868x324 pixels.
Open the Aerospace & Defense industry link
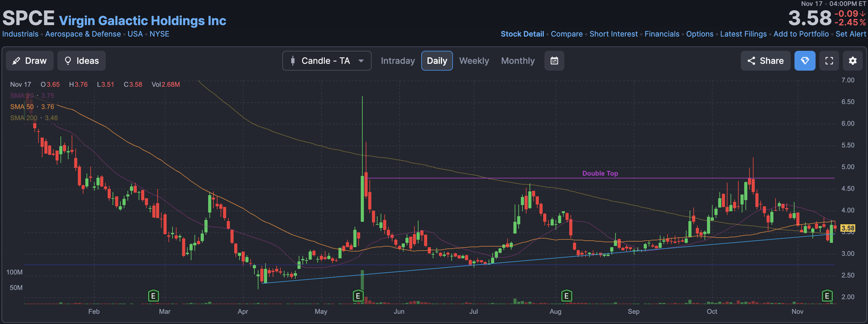(x=83, y=34)
